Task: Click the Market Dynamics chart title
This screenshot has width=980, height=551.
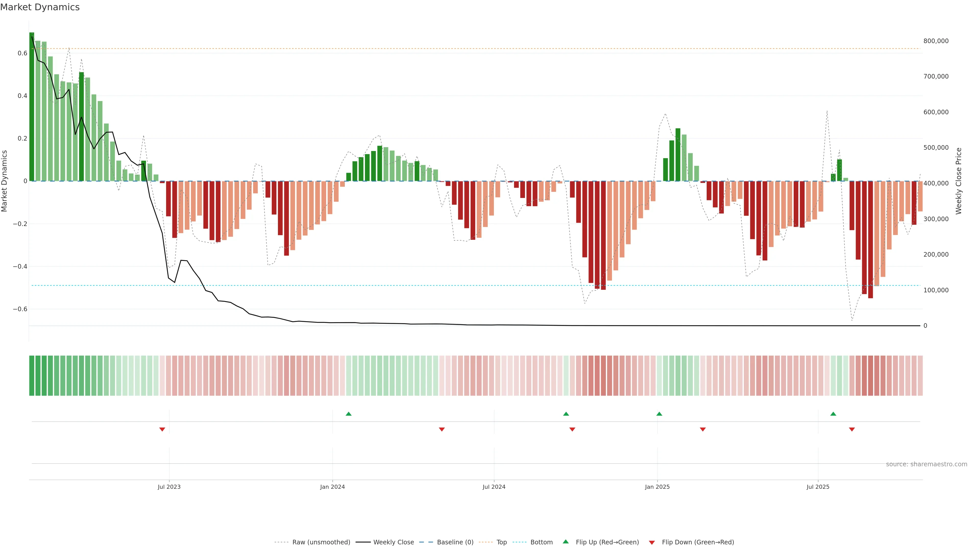Action: 40,7
